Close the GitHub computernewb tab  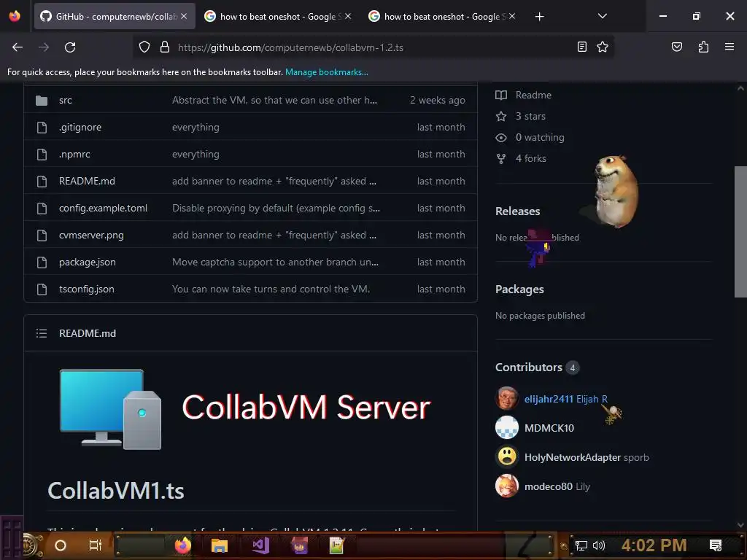184,16
